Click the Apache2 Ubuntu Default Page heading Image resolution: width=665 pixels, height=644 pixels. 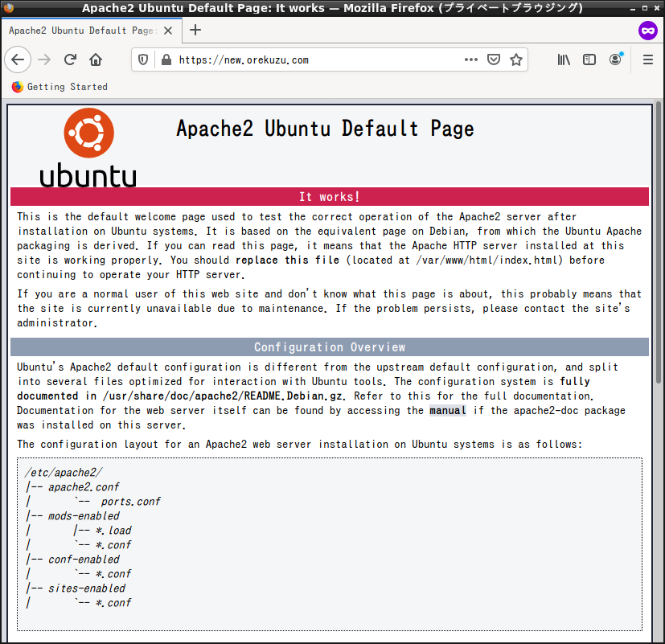click(325, 129)
